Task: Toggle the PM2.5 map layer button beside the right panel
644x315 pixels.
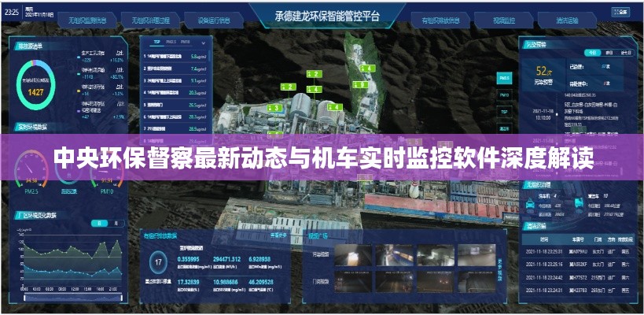Action: tap(504, 78)
